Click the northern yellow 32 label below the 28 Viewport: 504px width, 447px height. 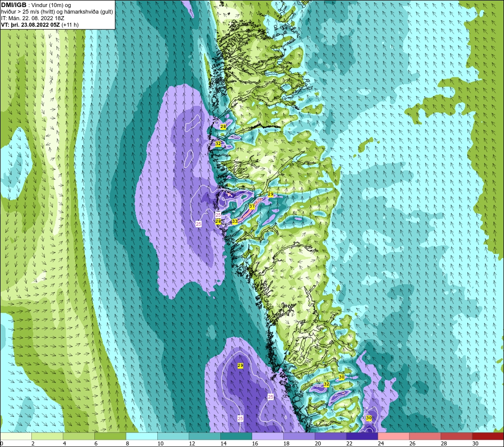[x=218, y=144]
